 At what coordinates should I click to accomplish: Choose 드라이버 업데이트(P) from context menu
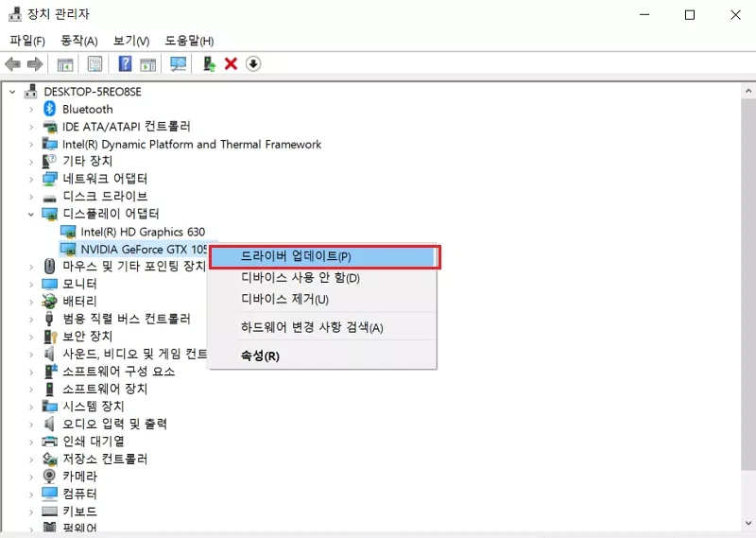(323, 256)
